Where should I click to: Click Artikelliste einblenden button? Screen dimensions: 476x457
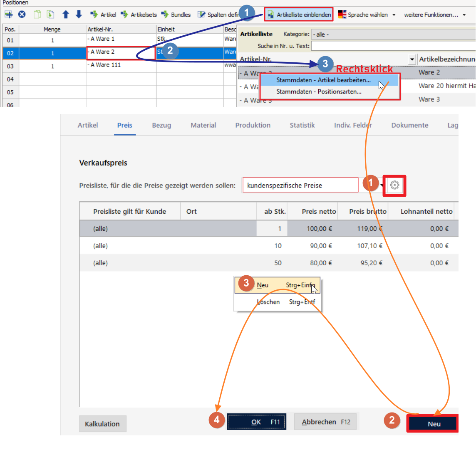click(299, 15)
